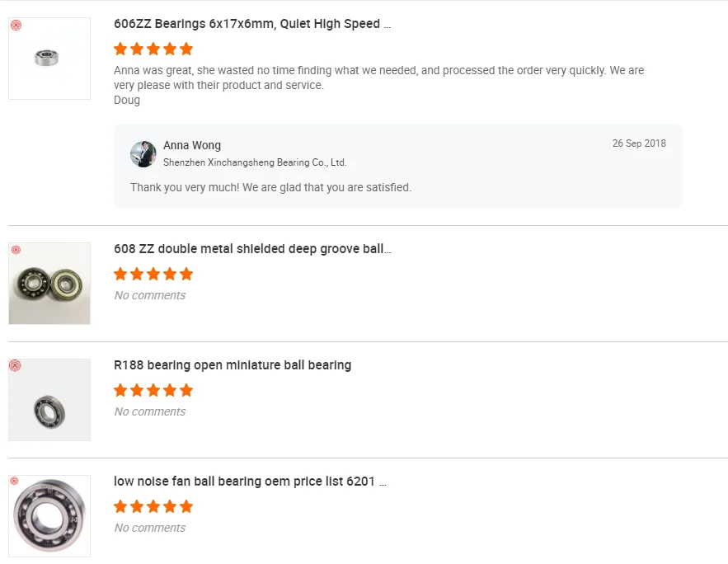
Task: Click the 26 Sep 2018 reply date
Action: click(639, 143)
